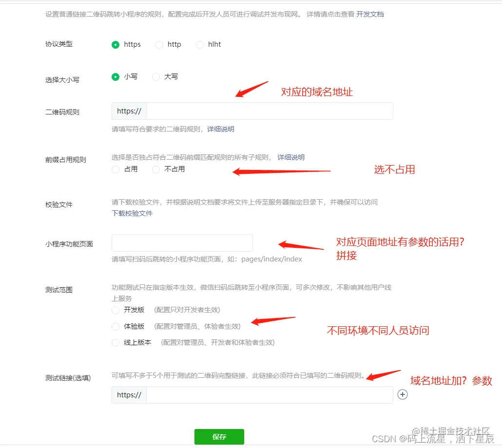Click the 二维码规则 URL input field
Screen dimensions: 502x448
268,111
